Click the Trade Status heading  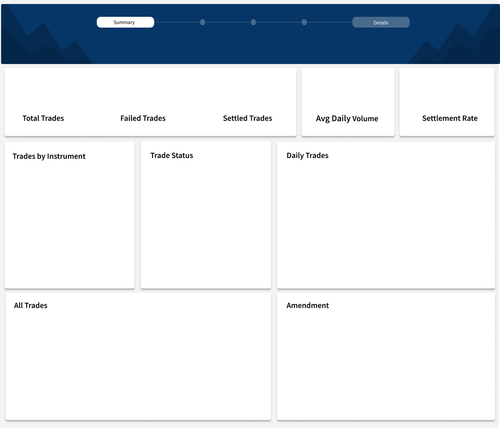pos(172,155)
